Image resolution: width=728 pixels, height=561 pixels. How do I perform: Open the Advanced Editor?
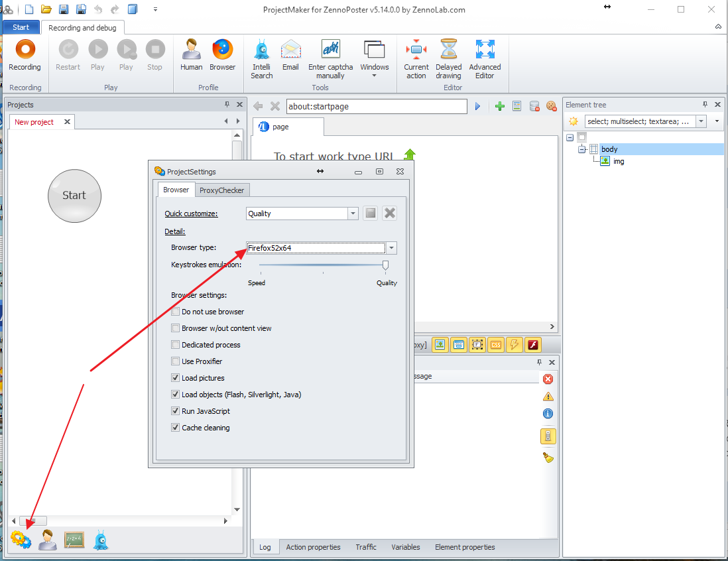point(485,50)
